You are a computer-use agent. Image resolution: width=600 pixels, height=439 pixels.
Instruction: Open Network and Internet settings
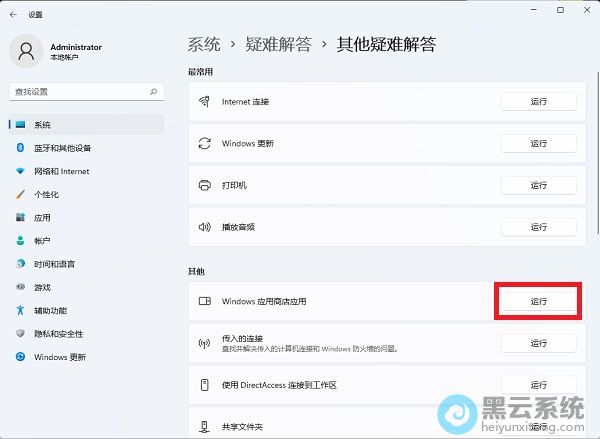click(61, 171)
